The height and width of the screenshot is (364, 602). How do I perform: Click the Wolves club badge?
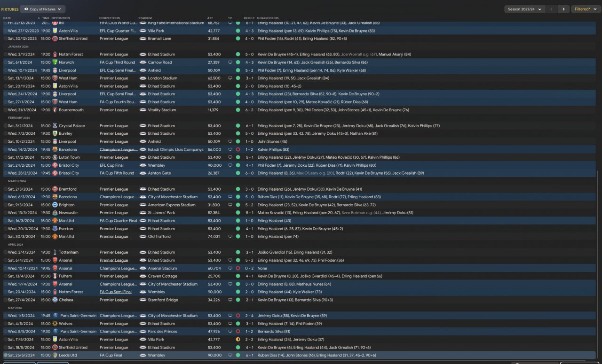[x=55, y=324]
